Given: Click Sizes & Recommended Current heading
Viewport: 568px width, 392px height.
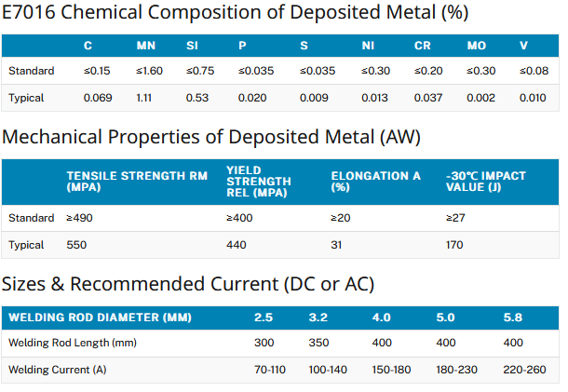Looking at the screenshot, I should coord(188,284).
